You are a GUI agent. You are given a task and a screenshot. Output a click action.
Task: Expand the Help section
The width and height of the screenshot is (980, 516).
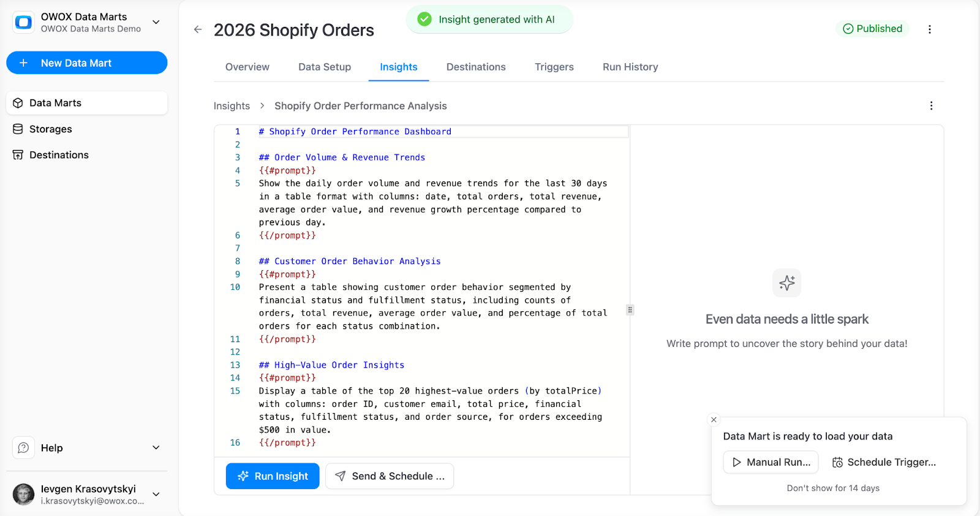pos(156,447)
